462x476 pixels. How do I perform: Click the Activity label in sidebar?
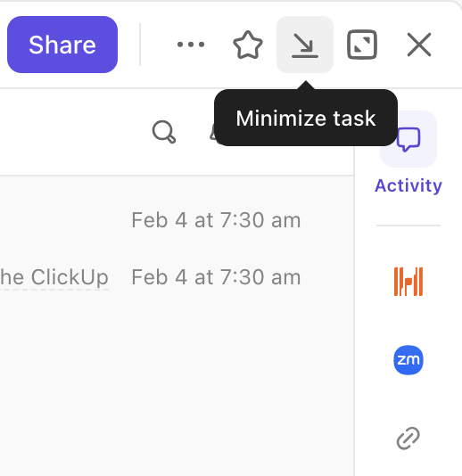(x=408, y=185)
